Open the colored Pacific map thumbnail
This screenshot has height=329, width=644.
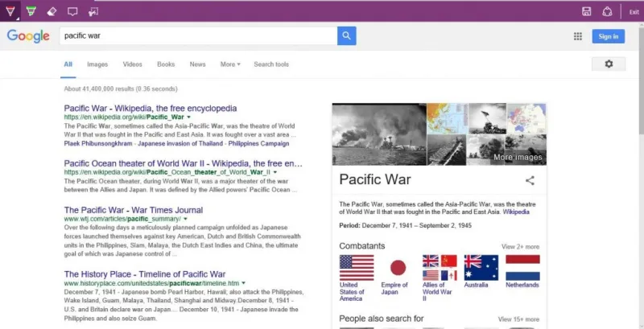[x=448, y=118]
